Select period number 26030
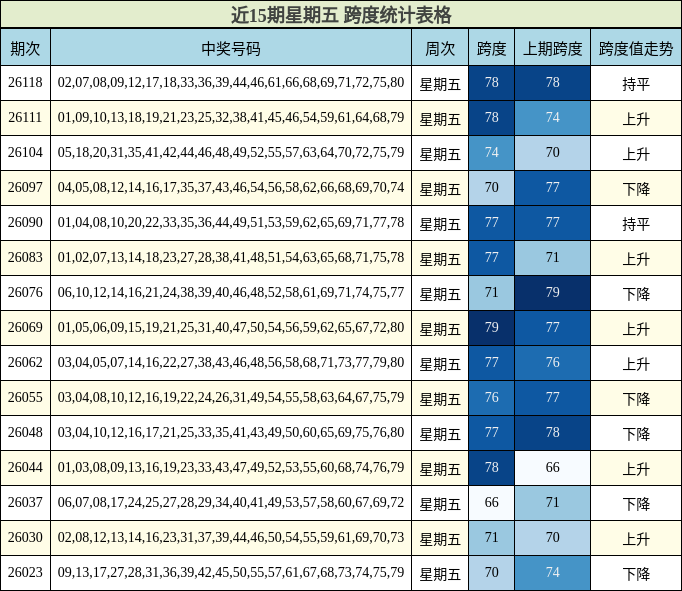The width and height of the screenshot is (682, 591). click(x=25, y=538)
